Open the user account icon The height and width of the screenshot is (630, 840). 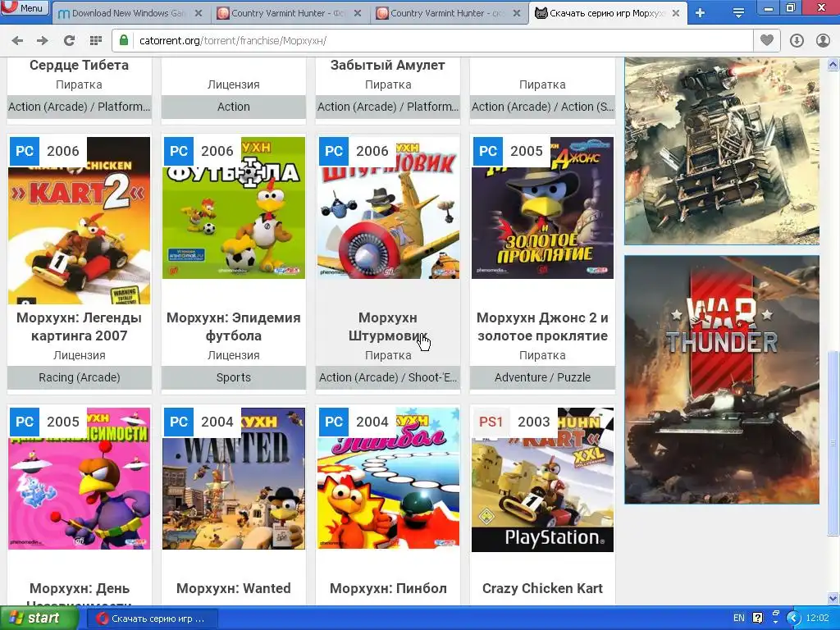823,40
